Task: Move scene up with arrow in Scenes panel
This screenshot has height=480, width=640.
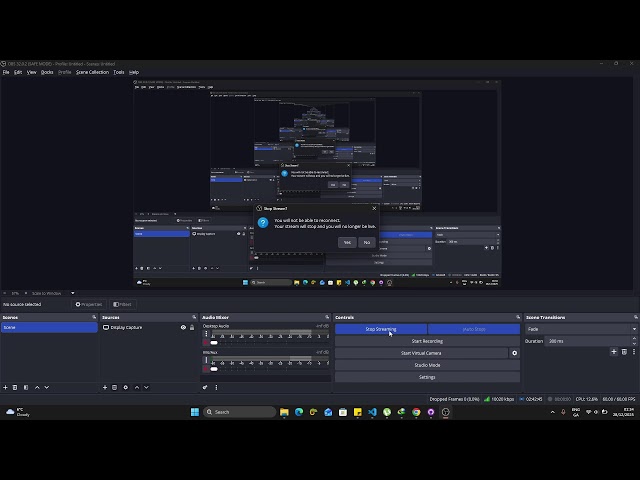Action: coord(37,387)
